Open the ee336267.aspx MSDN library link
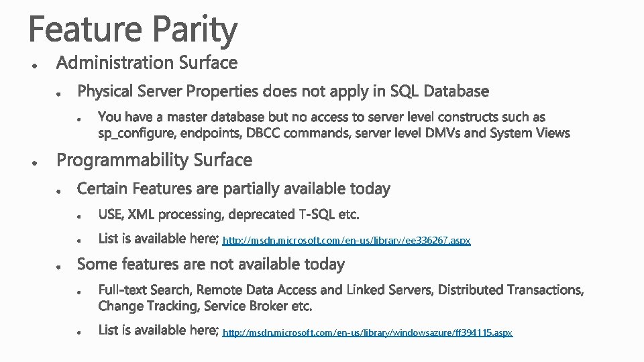 [x=346, y=241]
